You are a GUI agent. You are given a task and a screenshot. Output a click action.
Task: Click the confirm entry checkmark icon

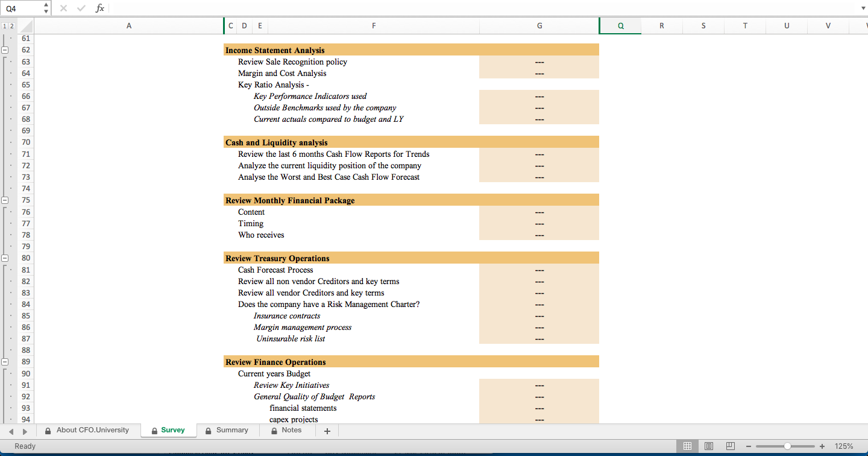(81, 8)
